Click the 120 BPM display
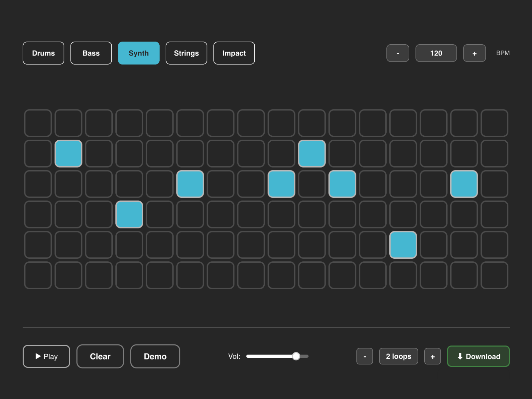The image size is (532, 399). tap(436, 53)
